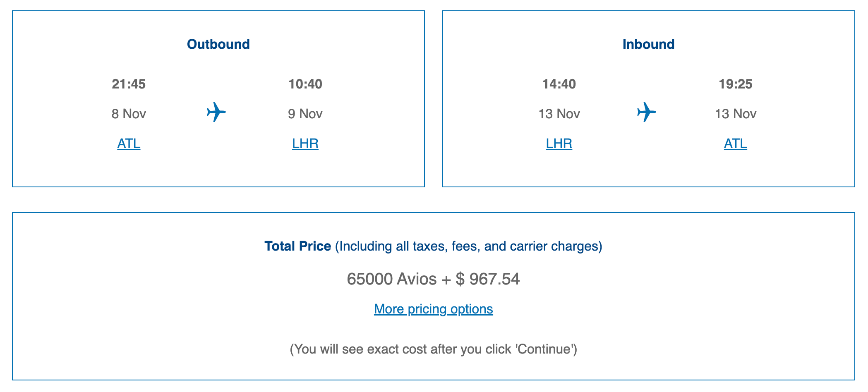Click the Total Price heading text
The width and height of the screenshot is (868, 392).
(x=298, y=246)
